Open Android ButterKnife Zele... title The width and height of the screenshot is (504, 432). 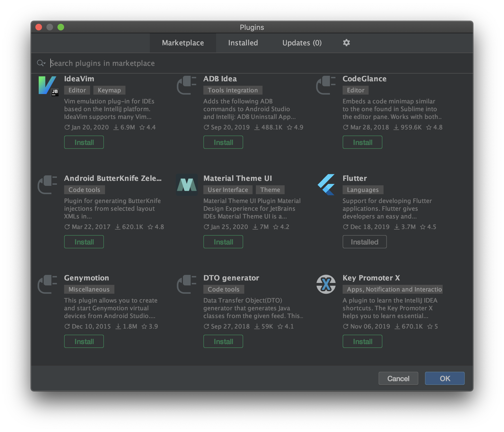[x=113, y=178]
